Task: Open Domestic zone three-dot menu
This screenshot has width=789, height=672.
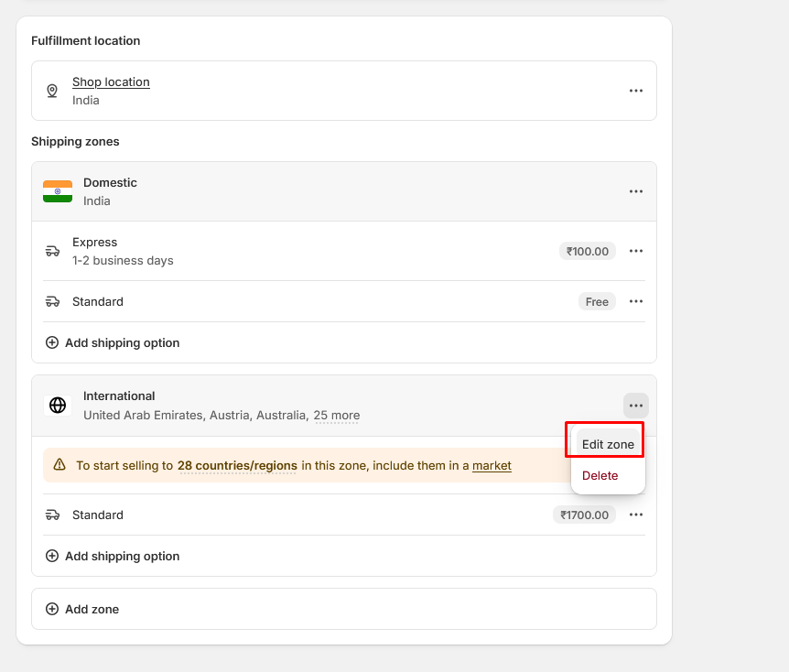Action: (636, 191)
